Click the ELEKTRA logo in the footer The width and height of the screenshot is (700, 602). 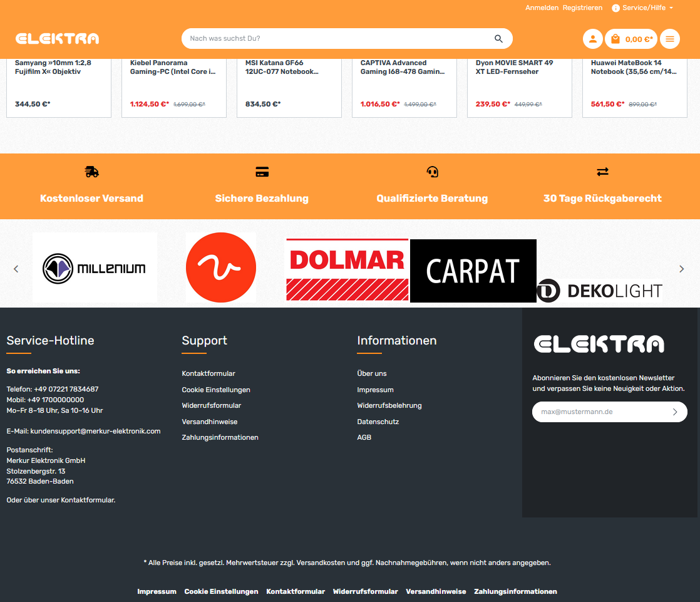pos(599,344)
